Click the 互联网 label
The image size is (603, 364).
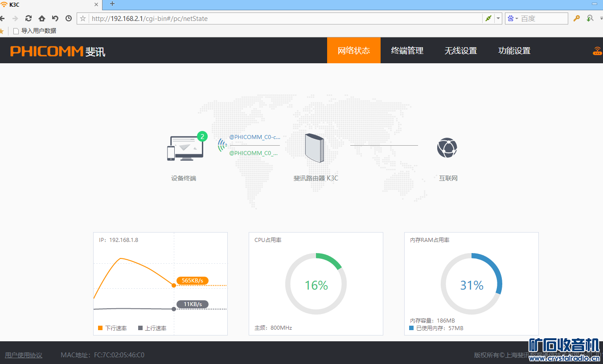pos(448,178)
